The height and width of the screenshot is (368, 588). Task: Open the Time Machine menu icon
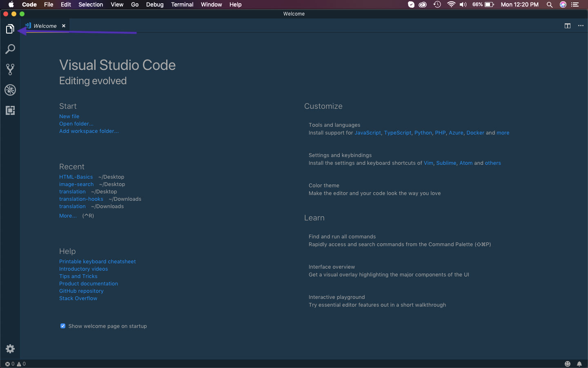(437, 4)
